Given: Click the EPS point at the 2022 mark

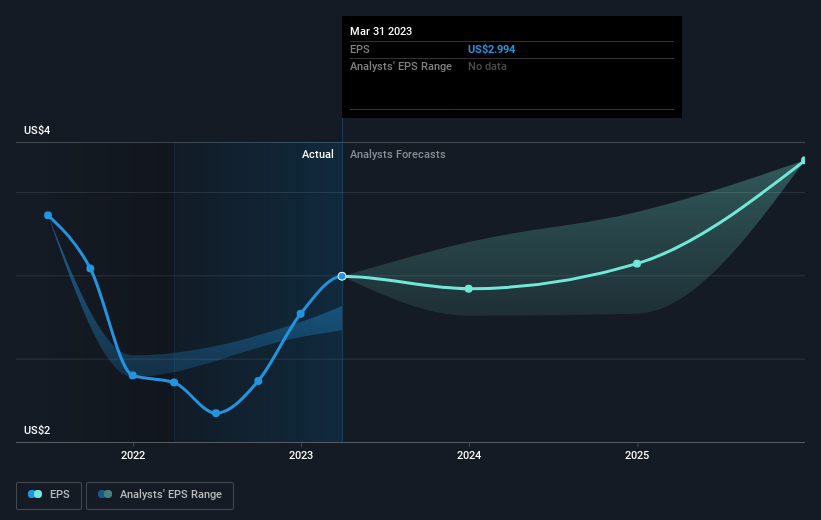Looking at the screenshot, I should [x=132, y=375].
